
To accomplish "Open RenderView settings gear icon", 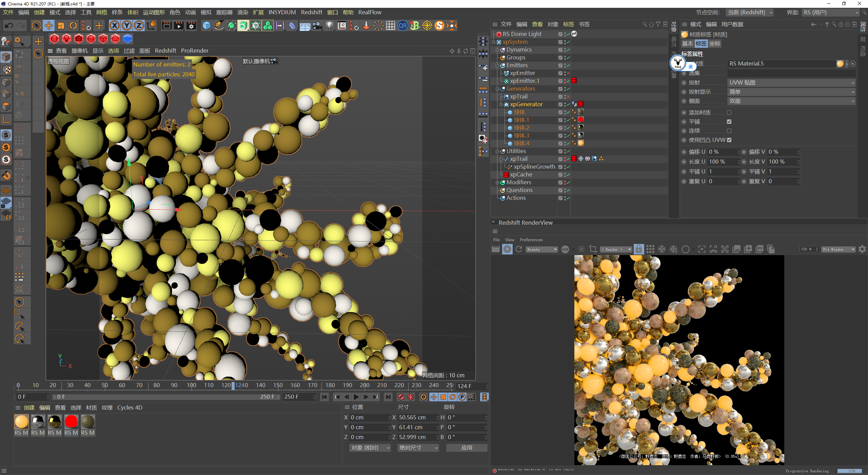I will 862,249.
